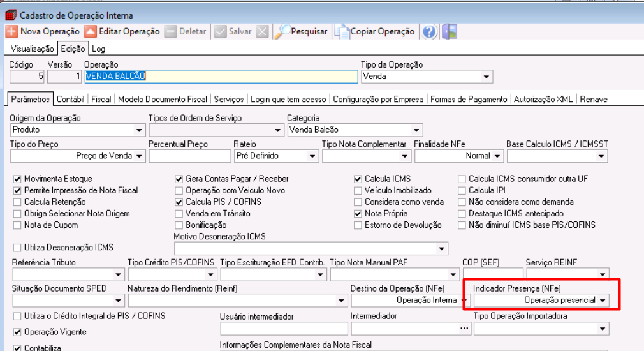Open Motivo Desoneração ICMS dropdown
Screen dimensions: 644x351
coord(441,248)
